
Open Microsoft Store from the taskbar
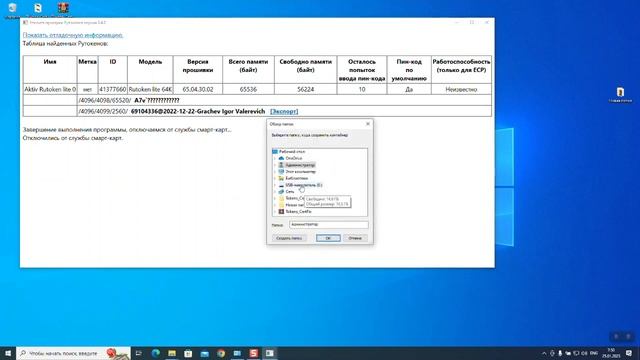coord(188,353)
